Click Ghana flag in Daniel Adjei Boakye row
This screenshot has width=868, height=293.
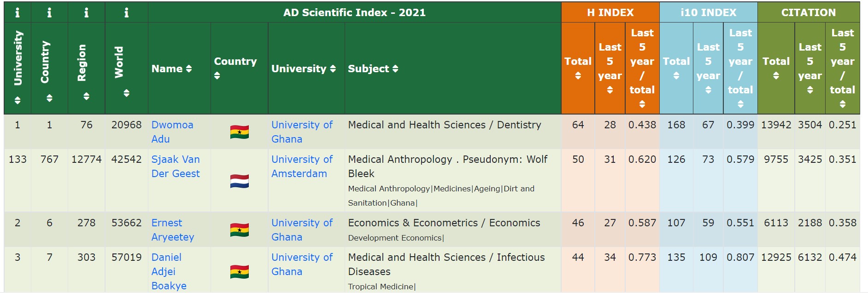240,271
